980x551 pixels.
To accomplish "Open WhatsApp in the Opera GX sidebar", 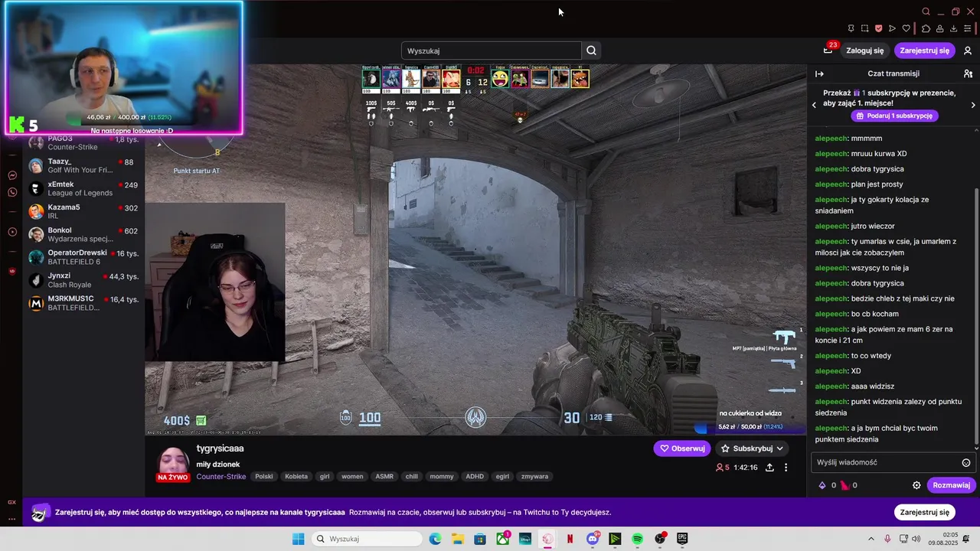I will pyautogui.click(x=12, y=192).
